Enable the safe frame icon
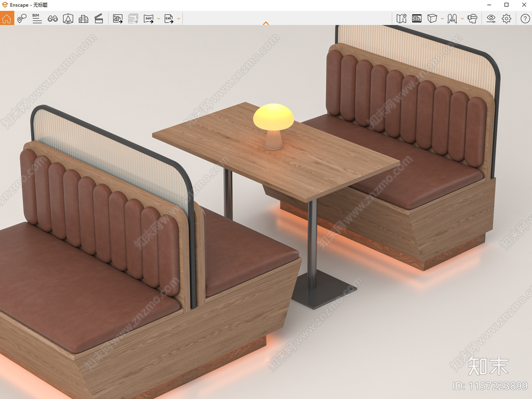This screenshot has height=399, width=532. [x=68, y=19]
